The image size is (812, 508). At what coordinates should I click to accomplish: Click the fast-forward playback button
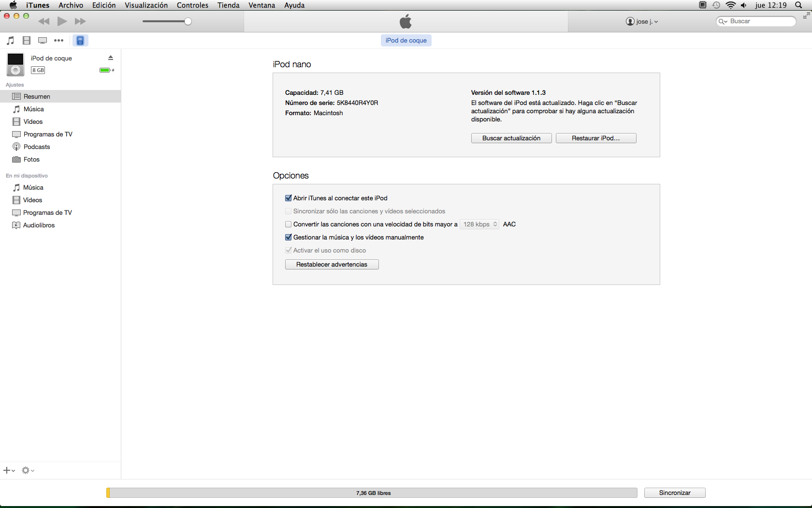tap(80, 21)
